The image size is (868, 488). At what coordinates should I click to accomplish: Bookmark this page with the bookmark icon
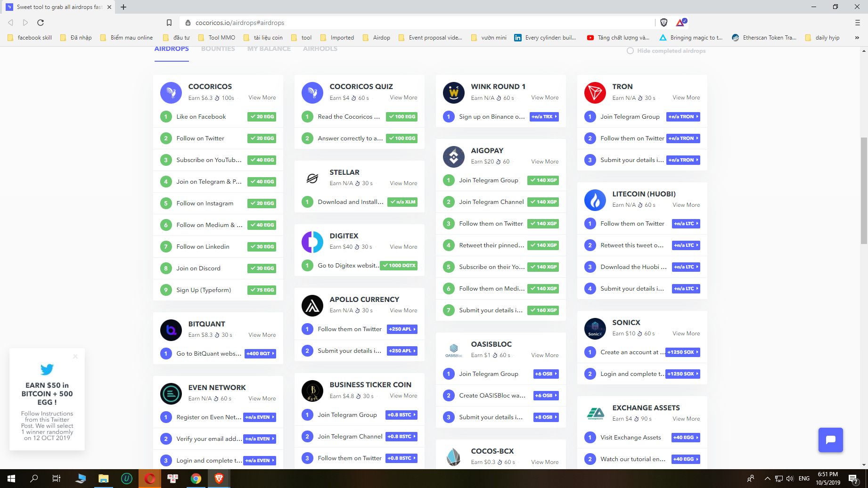(x=169, y=23)
